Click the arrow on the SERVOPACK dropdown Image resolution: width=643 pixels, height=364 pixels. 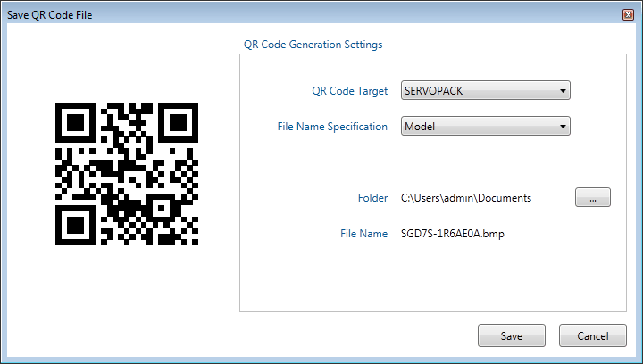point(562,90)
